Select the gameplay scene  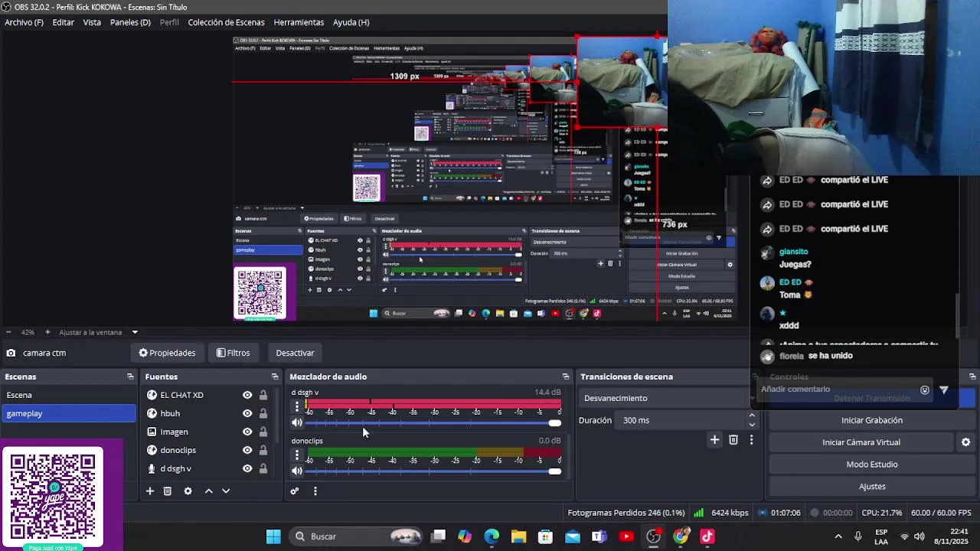click(x=68, y=413)
